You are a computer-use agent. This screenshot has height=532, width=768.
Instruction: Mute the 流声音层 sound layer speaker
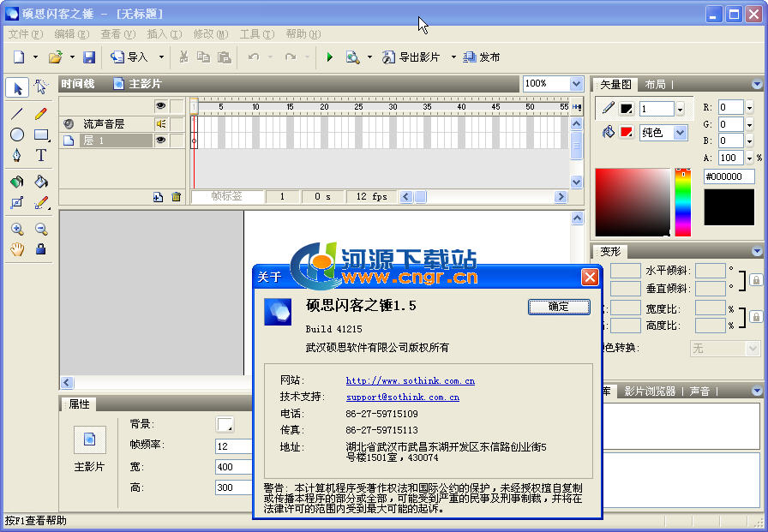[160, 124]
